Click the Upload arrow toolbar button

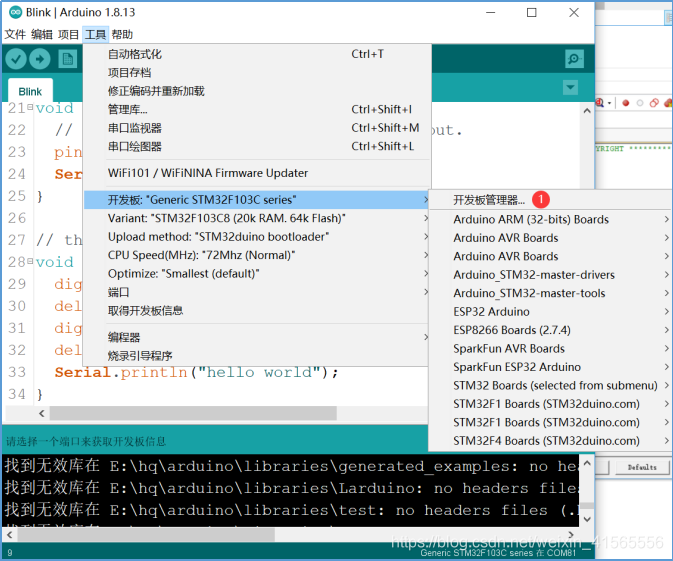click(39, 59)
